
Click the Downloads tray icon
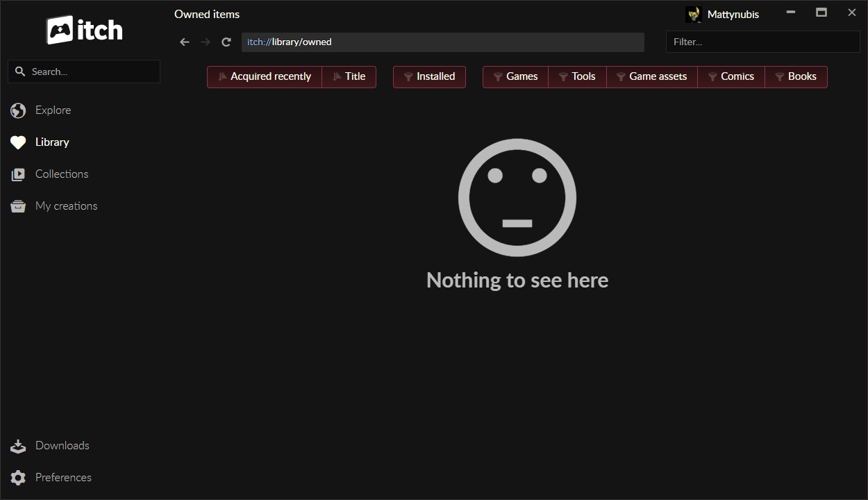coord(18,446)
